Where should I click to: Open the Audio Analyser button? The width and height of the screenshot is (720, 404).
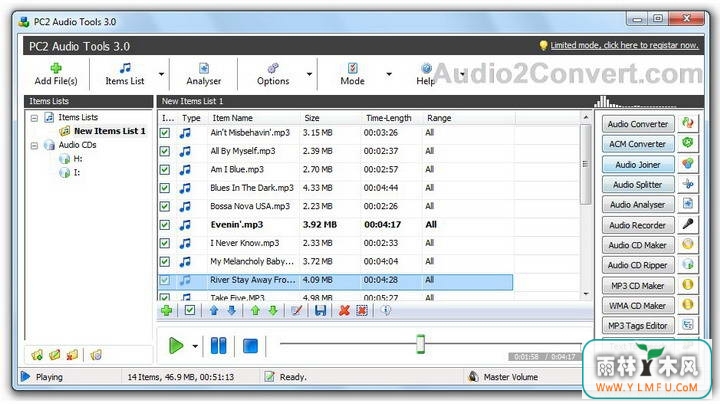(x=638, y=205)
